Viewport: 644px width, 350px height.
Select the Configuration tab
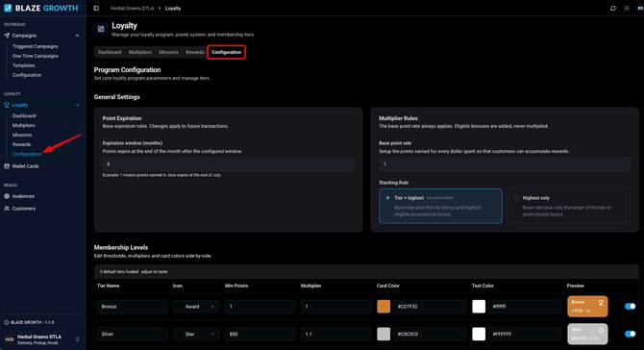click(226, 52)
